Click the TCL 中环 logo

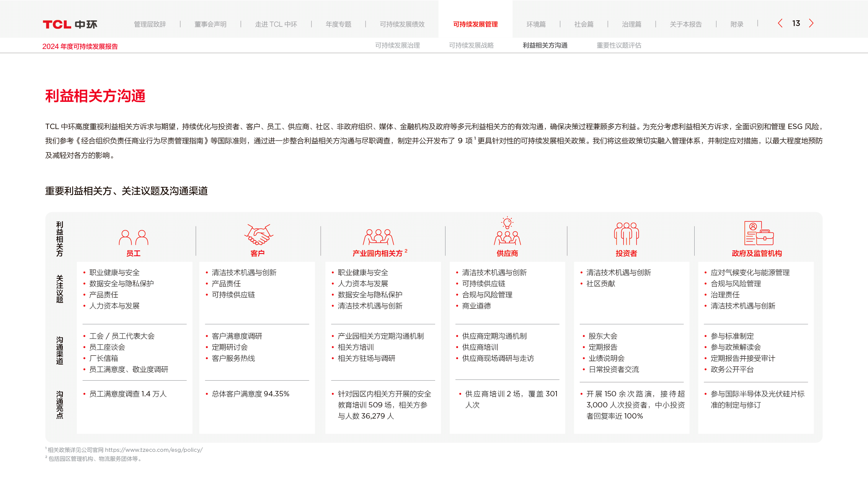(x=70, y=25)
